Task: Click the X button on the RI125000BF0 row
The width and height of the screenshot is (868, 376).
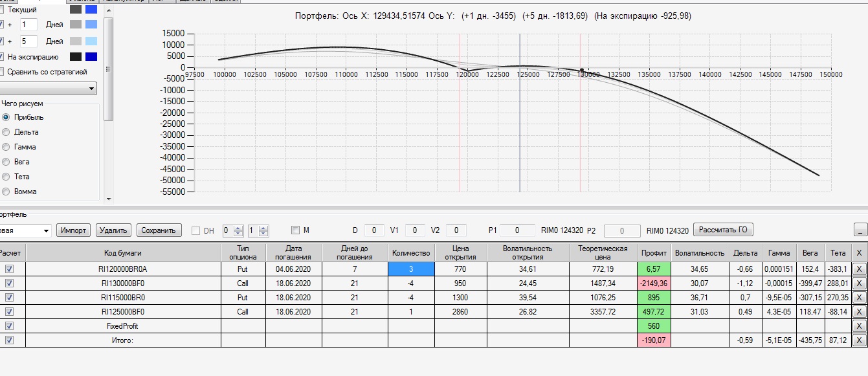Action: tap(858, 311)
